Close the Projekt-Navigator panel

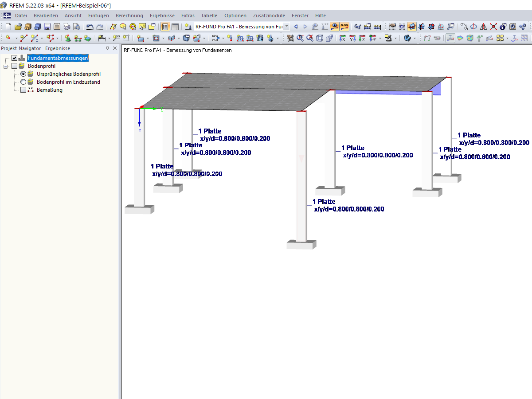[x=115, y=48]
